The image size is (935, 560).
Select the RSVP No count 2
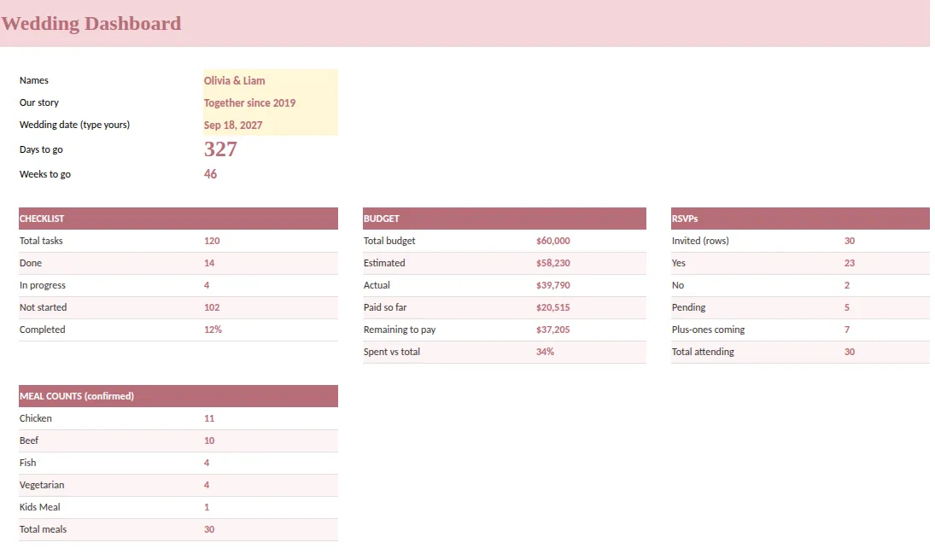click(x=847, y=285)
